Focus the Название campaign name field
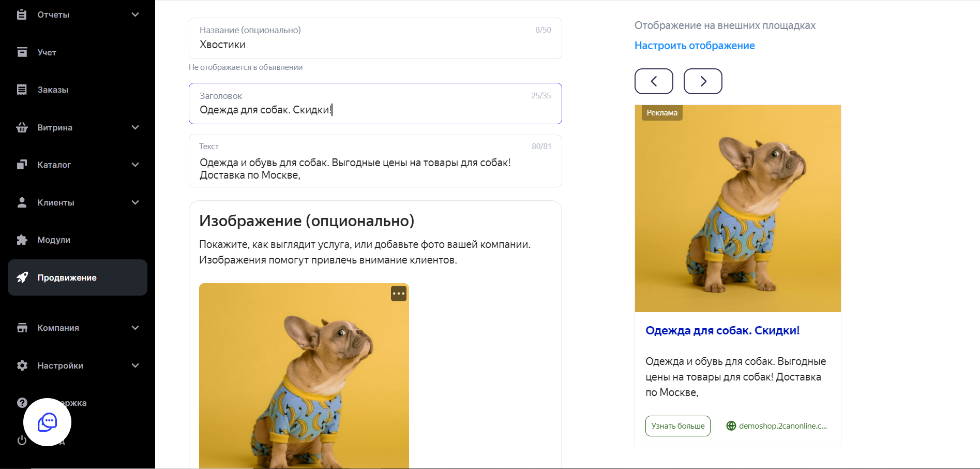This screenshot has width=980, height=469. (x=375, y=45)
